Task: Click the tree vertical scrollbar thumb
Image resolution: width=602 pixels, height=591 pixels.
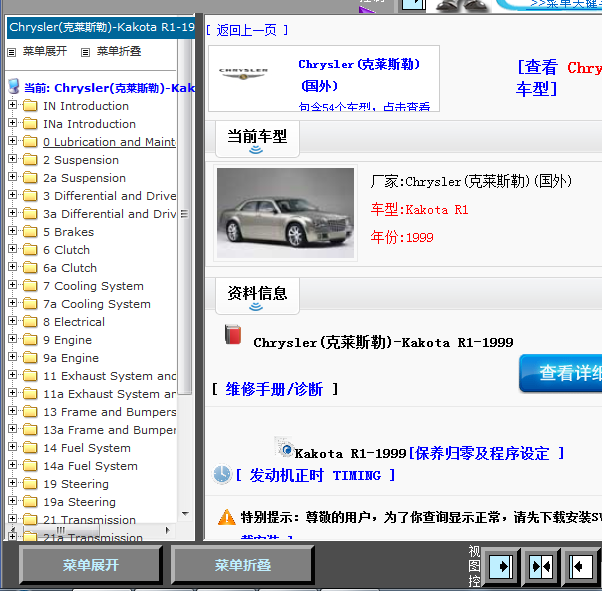Action: click(185, 214)
